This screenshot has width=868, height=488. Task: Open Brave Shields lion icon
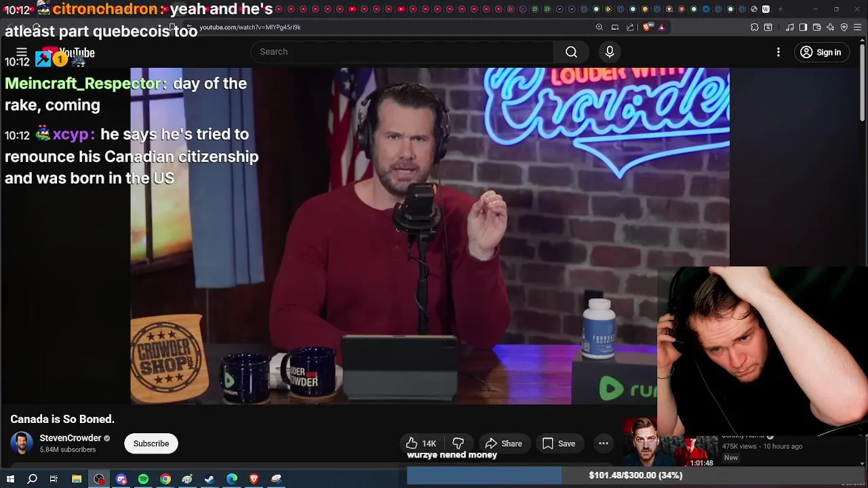click(647, 27)
